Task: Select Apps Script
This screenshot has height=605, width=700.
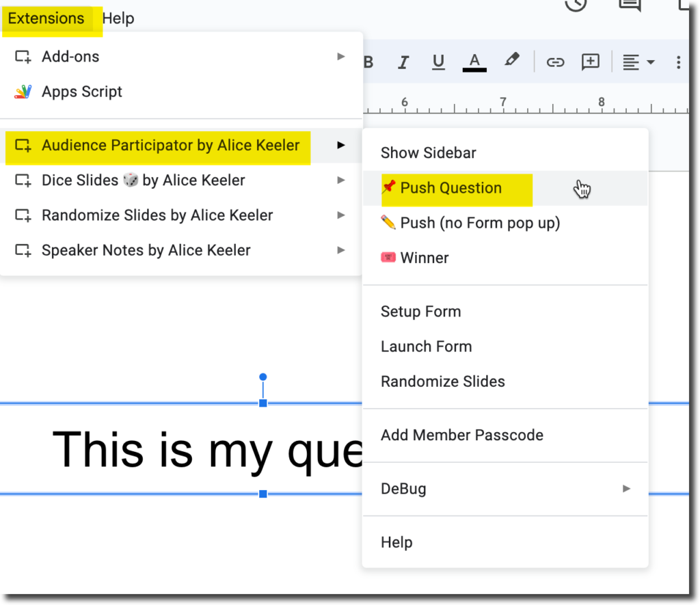Action: pyautogui.click(x=180, y=92)
